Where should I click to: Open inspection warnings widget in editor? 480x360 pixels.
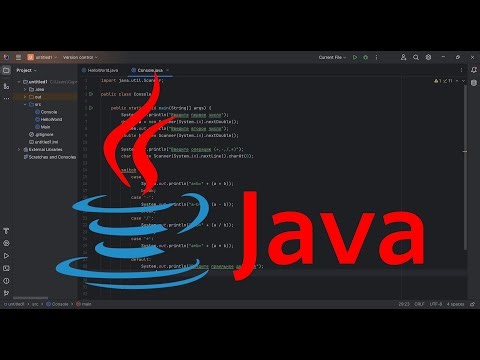pyautogui.click(x=443, y=81)
